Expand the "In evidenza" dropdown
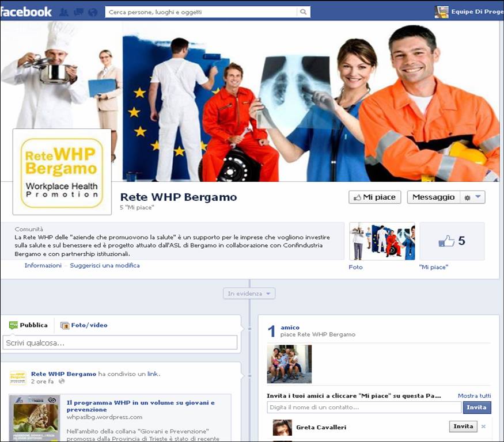This screenshot has width=504, height=442. point(249,294)
